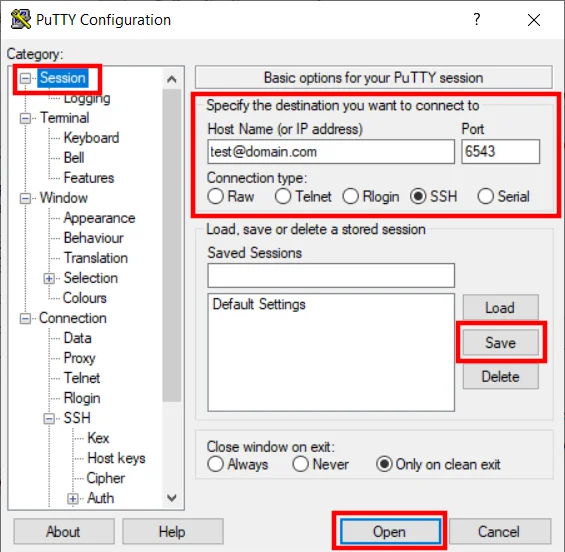Open the Keyboard settings category
Image resolution: width=565 pixels, height=552 pixels.
(91, 138)
